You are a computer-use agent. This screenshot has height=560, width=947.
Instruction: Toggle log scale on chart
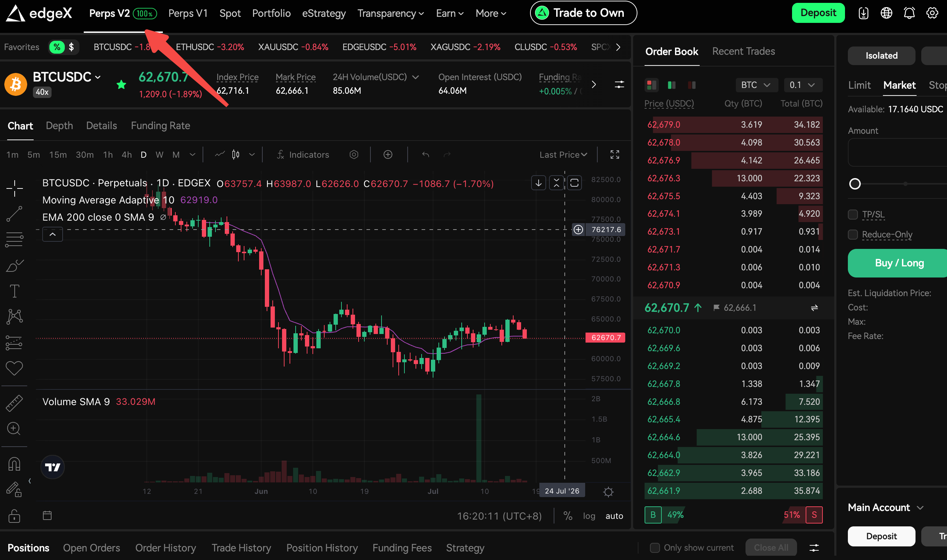coord(589,516)
